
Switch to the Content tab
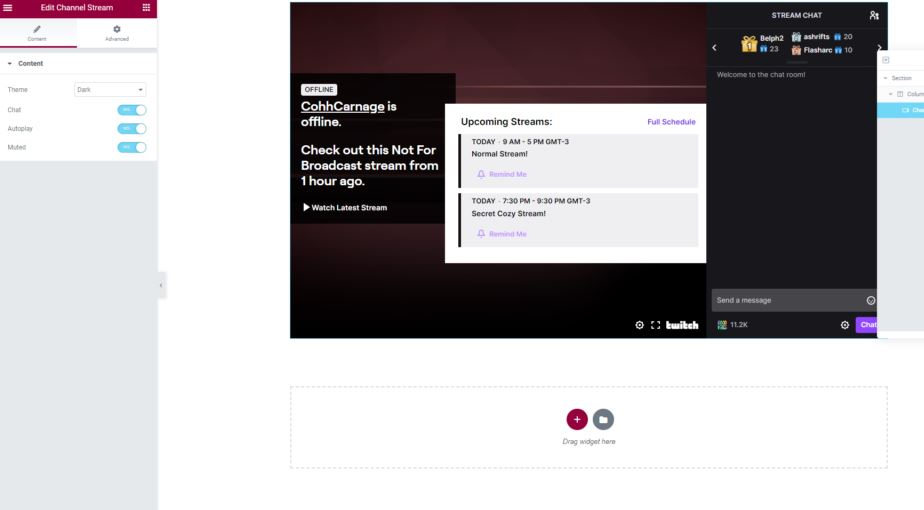click(x=37, y=33)
